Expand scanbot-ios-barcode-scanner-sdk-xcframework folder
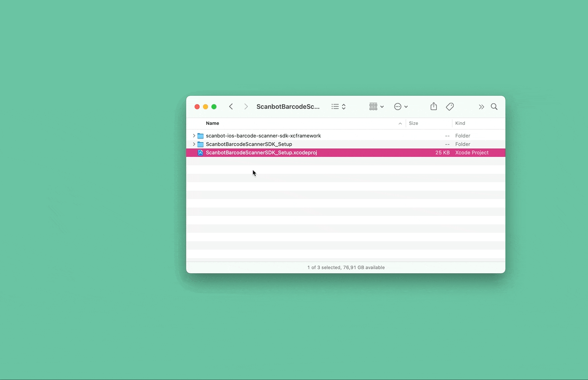The width and height of the screenshot is (588, 380). tap(194, 136)
